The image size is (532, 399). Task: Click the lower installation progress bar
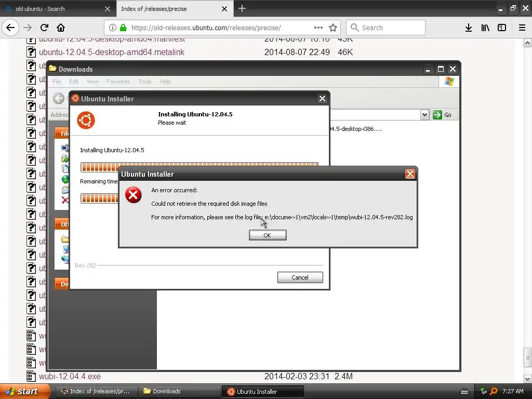99,198
